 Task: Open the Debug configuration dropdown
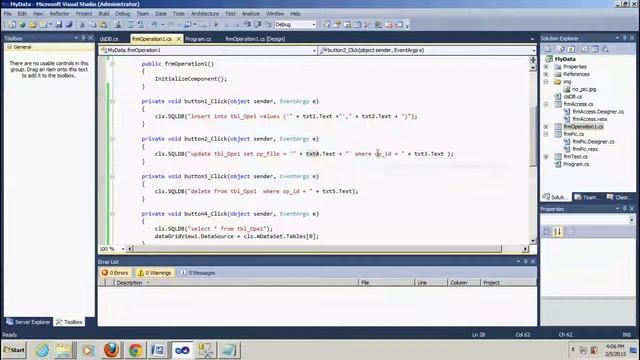tap(313, 25)
